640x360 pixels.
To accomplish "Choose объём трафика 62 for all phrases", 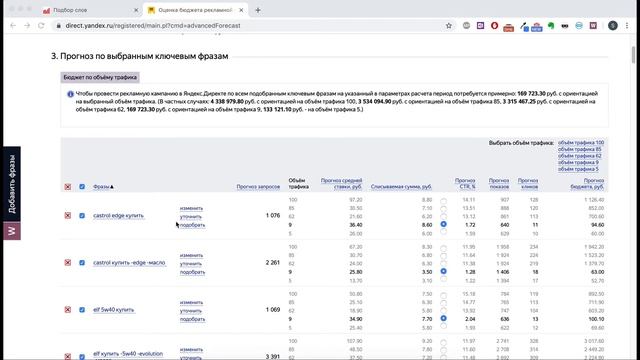I will tap(580, 156).
